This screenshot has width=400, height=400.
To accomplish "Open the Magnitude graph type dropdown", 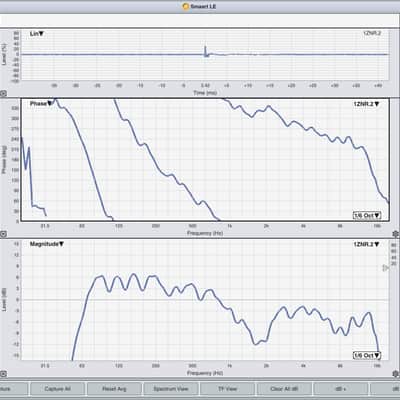I will click(x=47, y=244).
